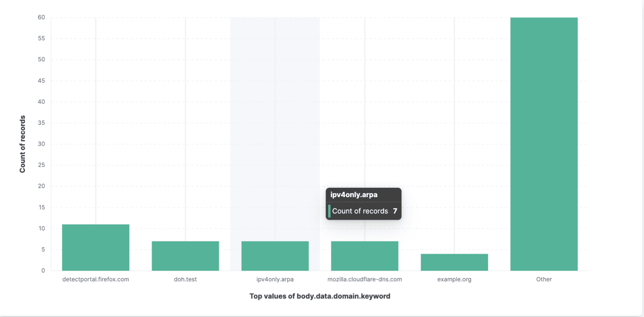Click the Top values x-axis title
The image size is (644, 317).
320,296
